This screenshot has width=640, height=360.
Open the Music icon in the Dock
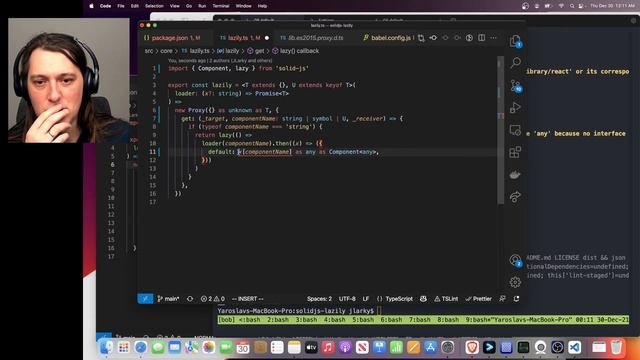[x=328, y=347]
